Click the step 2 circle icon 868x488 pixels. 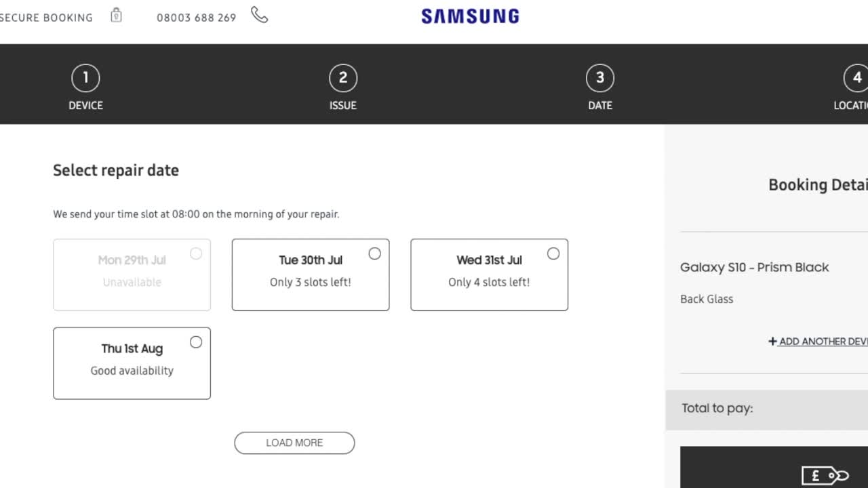343,78
